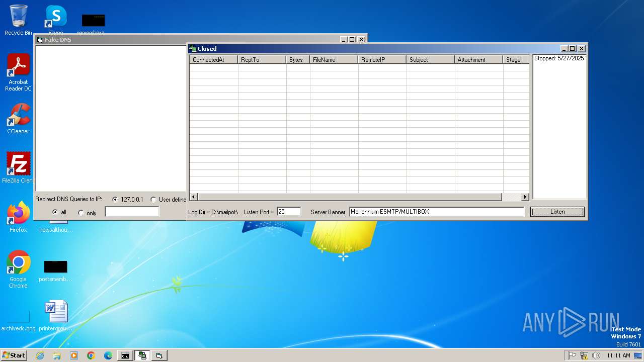644x362 pixels.
Task: Launch CCleaner from the desktop
Action: pos(18,119)
